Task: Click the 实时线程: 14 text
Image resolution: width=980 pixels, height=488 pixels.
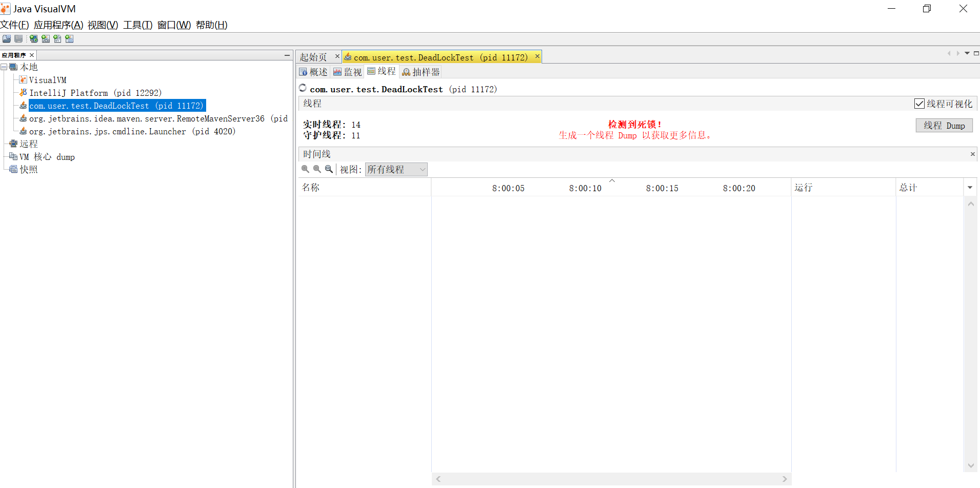Action: [331, 125]
